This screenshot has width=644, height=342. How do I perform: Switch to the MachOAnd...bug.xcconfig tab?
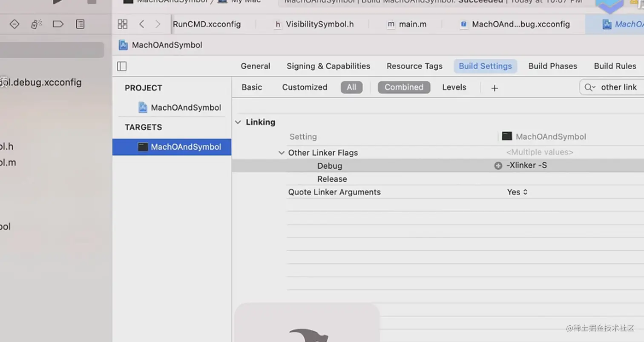point(515,24)
